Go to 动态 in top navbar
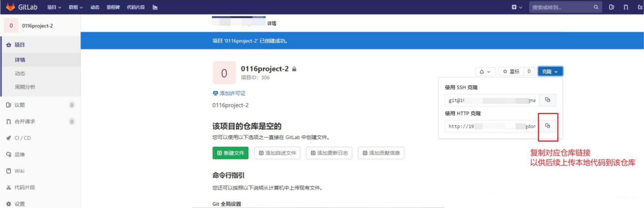This screenshot has height=208, width=644. 95,7
